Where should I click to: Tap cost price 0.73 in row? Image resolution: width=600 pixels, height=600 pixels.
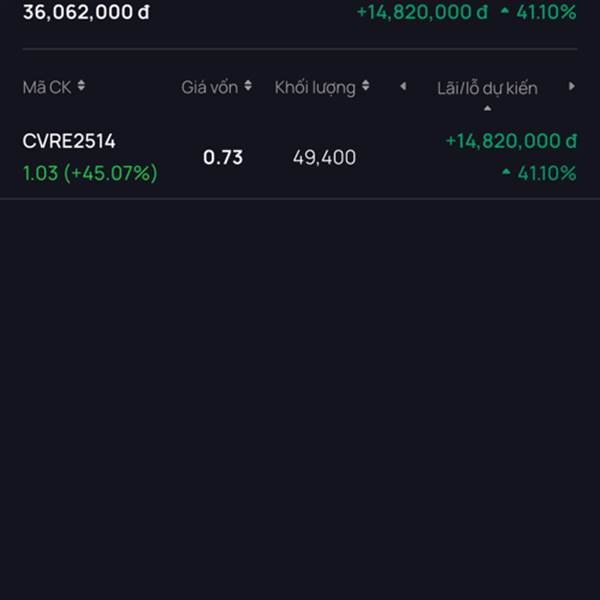[223, 157]
